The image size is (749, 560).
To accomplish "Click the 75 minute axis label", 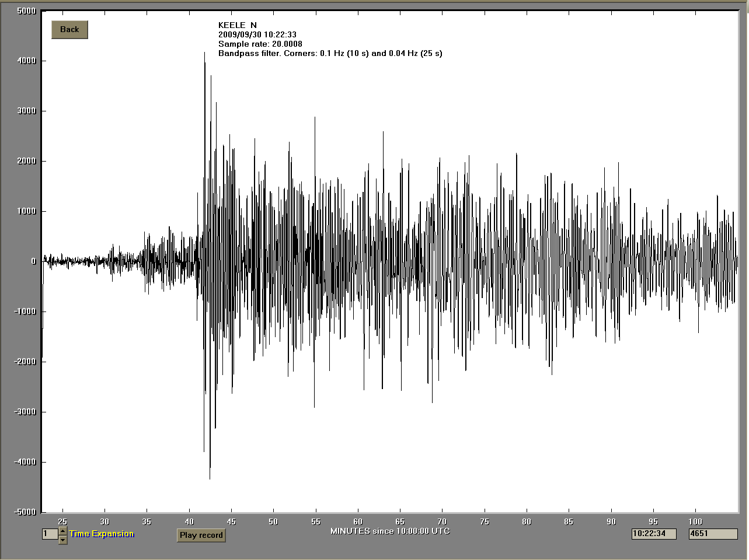I will (485, 521).
